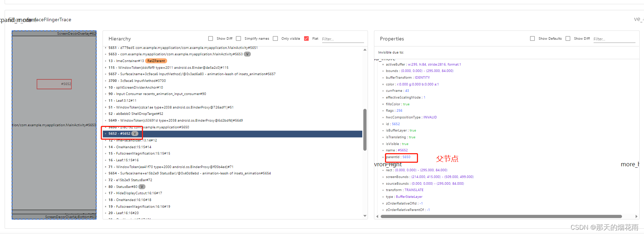This screenshot has height=234, width=644.
Task: Select row 14 - OneHanded:15:15#14
Action: [x=130, y=147]
